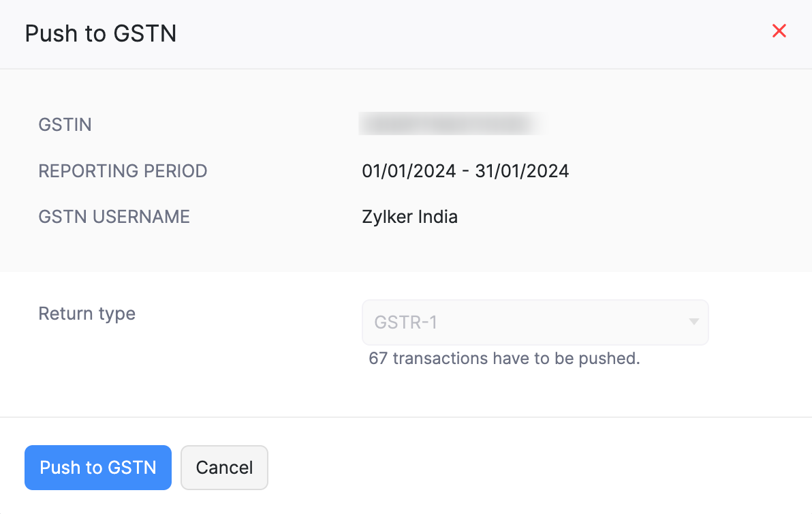
Task: Click the Return type label
Action: [x=87, y=314]
